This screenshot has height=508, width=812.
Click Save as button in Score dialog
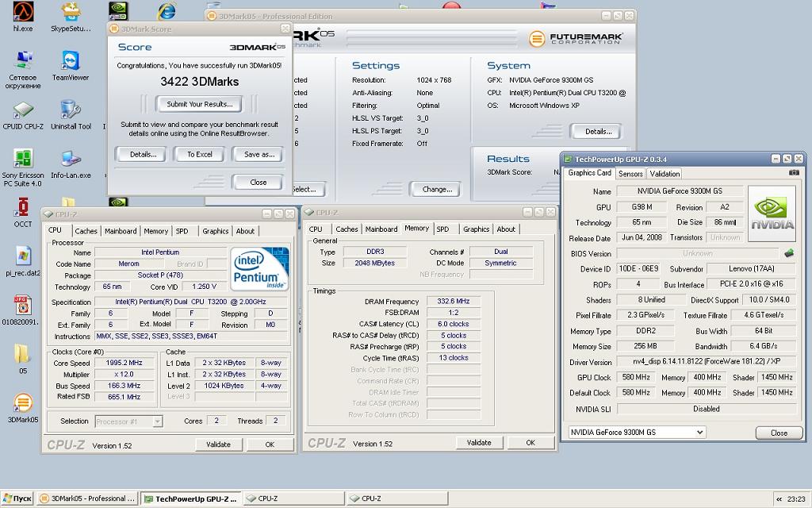pos(259,154)
